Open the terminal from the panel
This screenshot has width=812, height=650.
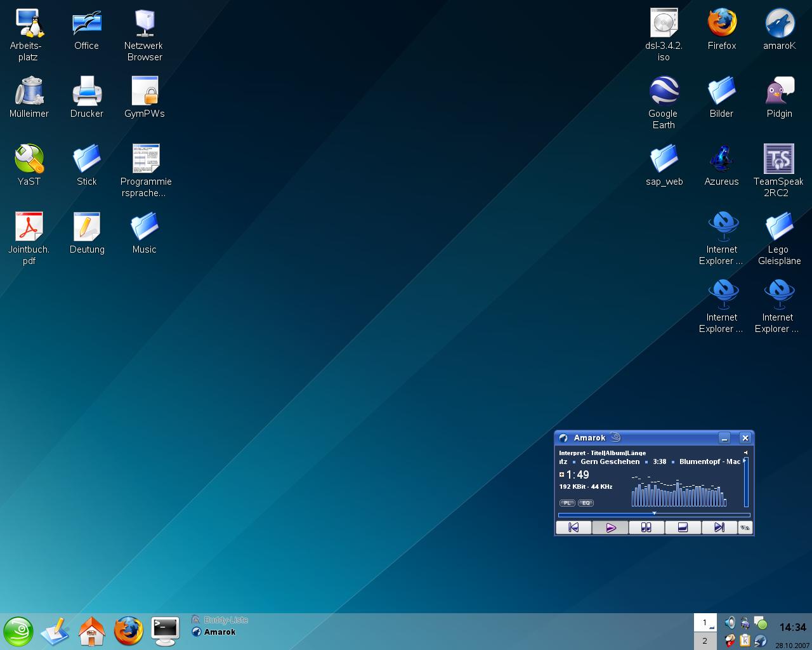165,632
